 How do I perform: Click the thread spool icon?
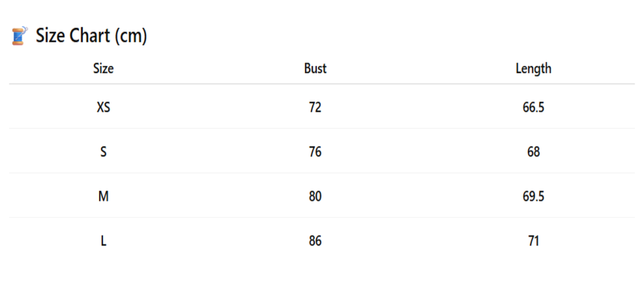click(x=19, y=36)
